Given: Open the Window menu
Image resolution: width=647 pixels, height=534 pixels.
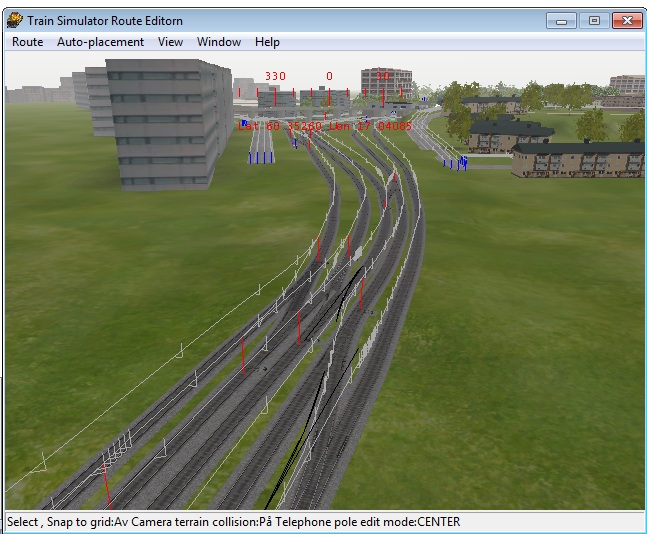Looking at the screenshot, I should [x=218, y=42].
